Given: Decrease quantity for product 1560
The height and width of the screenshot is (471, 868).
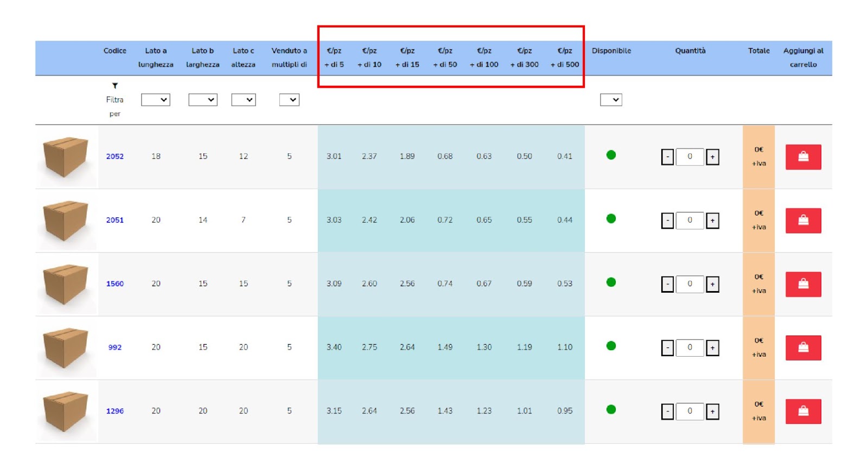Looking at the screenshot, I should 668,284.
